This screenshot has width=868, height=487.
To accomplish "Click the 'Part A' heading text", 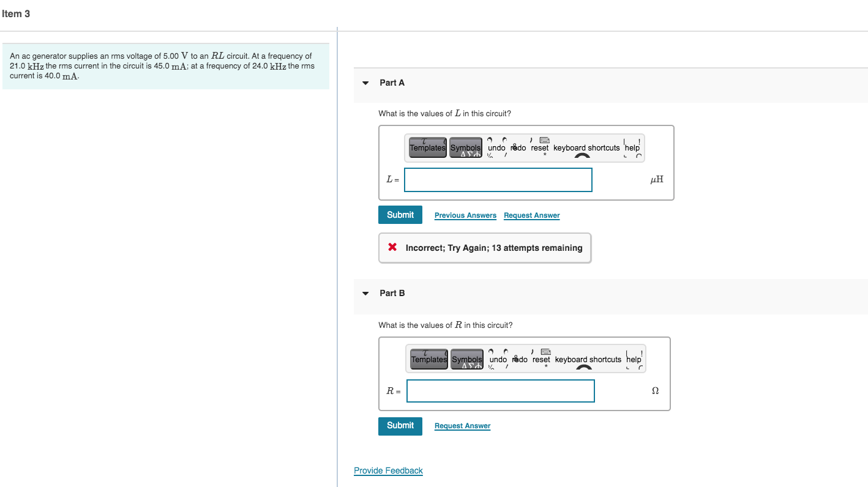I will coord(392,83).
